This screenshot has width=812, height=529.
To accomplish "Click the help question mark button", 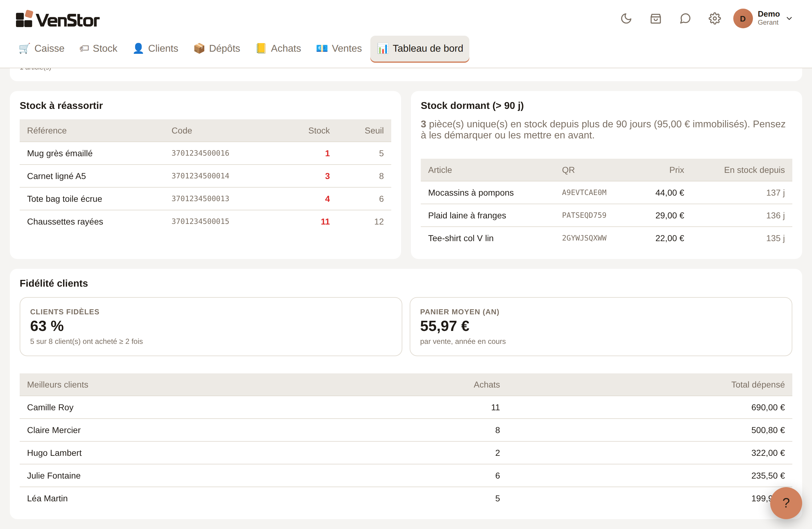I will (786, 503).
